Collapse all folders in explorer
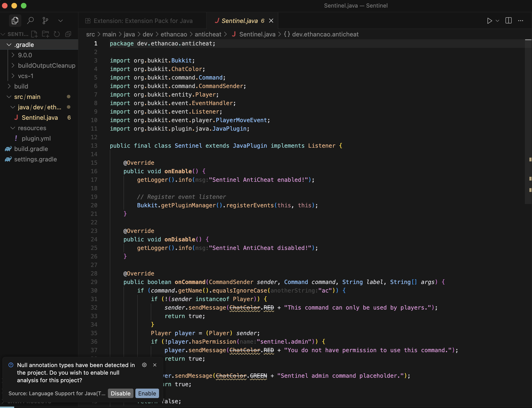This screenshot has height=408, width=532. pyautogui.click(x=68, y=34)
